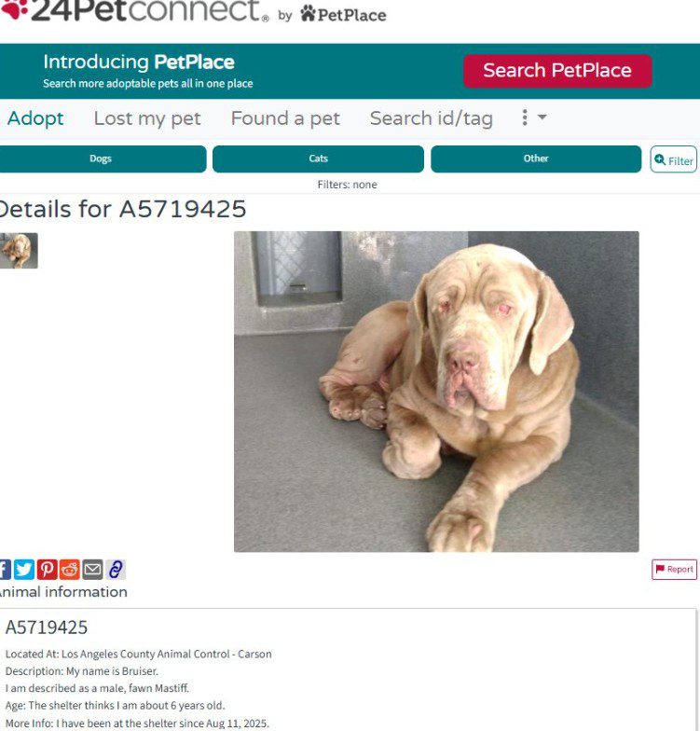The height and width of the screenshot is (731, 700).
Task: Share Bruiser's listing on Twitter
Action: click(x=24, y=570)
